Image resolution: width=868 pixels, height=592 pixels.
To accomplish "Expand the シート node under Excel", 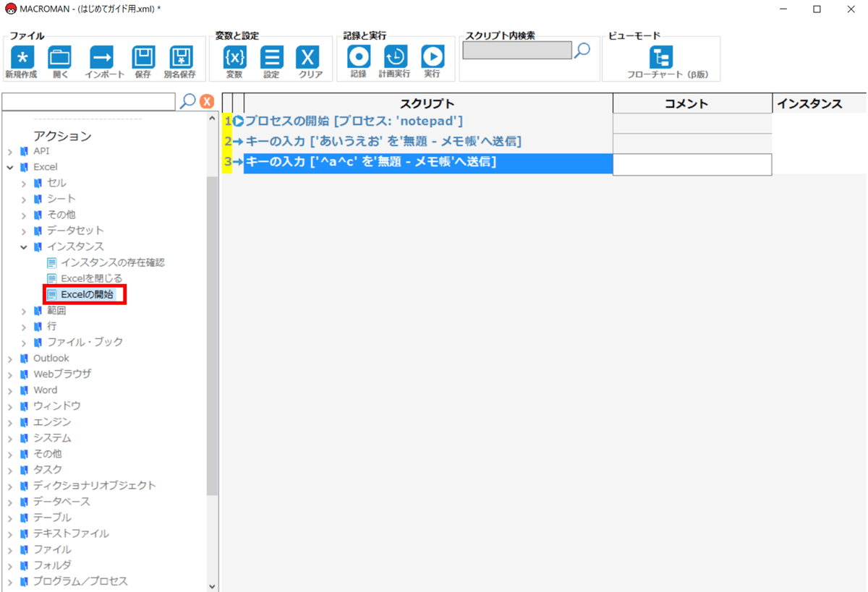I will click(x=24, y=200).
